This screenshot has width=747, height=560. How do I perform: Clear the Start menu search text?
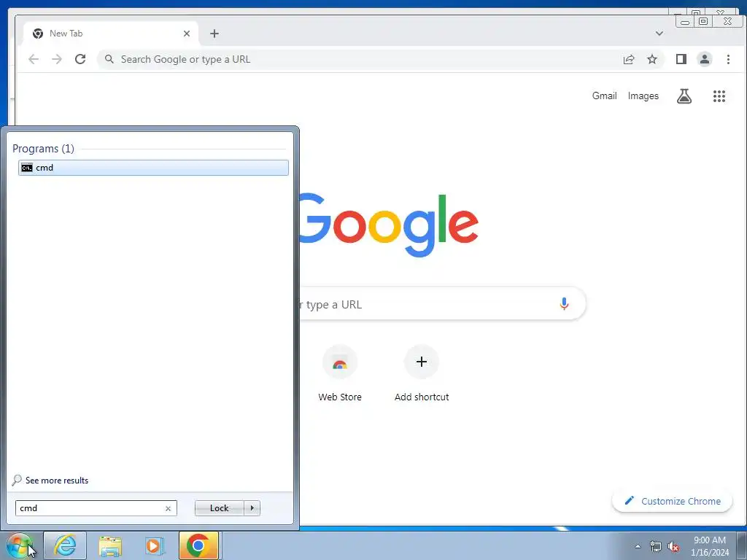point(169,508)
